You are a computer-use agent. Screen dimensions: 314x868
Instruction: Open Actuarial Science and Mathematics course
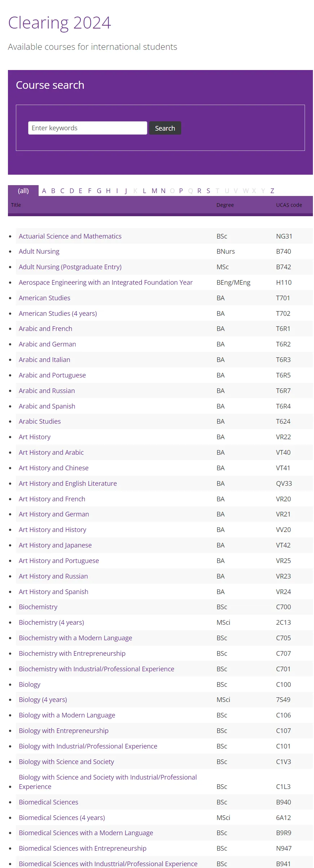pos(70,236)
